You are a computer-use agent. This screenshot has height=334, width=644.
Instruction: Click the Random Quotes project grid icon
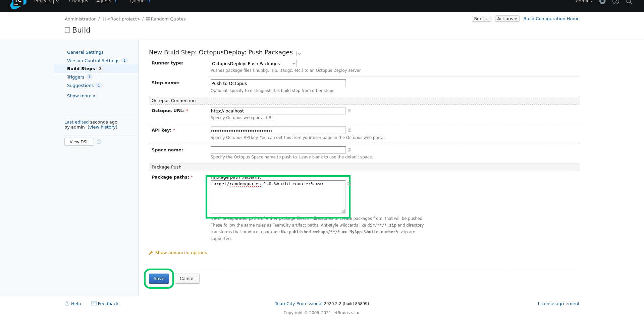[148, 19]
